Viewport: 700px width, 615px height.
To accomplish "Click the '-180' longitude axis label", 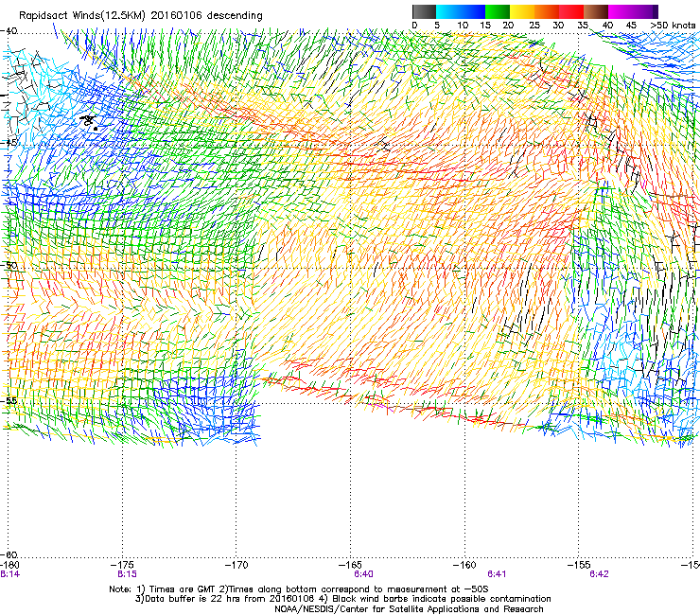I will click(x=9, y=565).
